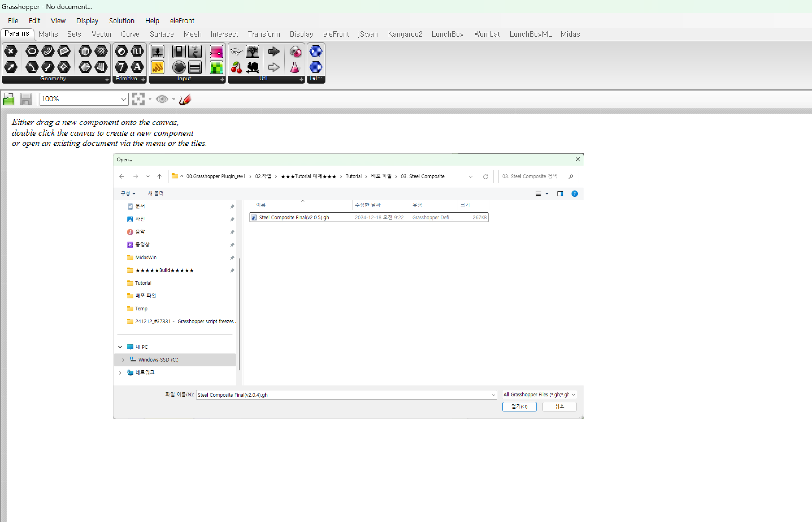This screenshot has width=812, height=522.
Task: Open the Solution menu
Action: pyautogui.click(x=121, y=21)
